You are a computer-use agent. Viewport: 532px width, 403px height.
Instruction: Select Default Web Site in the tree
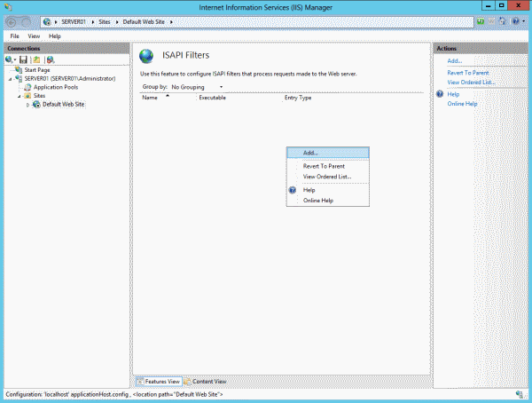pos(64,105)
